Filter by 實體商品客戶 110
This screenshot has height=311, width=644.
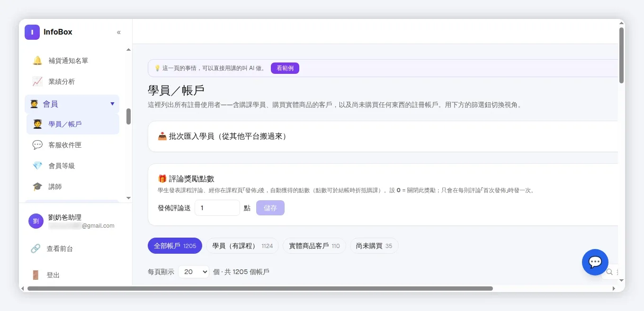314,246
